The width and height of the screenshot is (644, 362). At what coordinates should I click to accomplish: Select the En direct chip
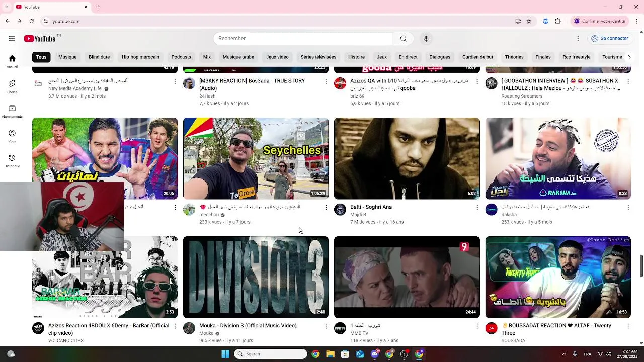(408, 57)
